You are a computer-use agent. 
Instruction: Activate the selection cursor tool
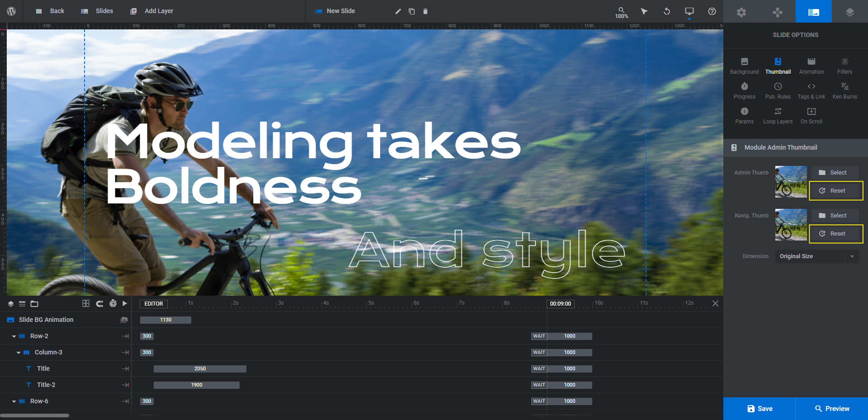tap(644, 11)
